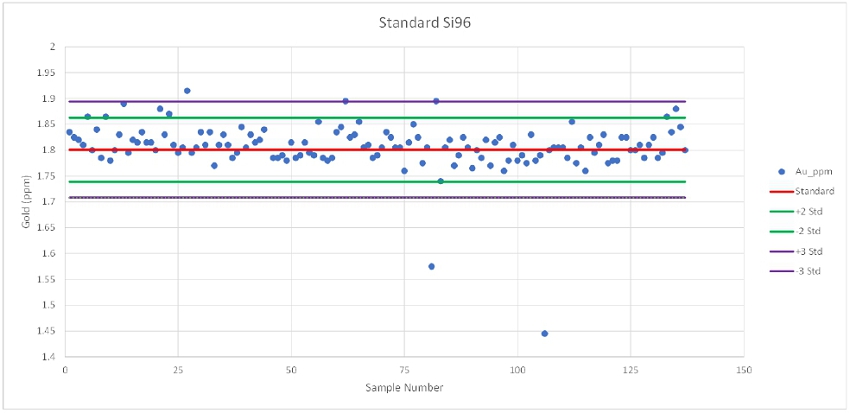Screen dimensions: 850x413
Task: Click the highest data point above 1.9
Action: point(187,91)
